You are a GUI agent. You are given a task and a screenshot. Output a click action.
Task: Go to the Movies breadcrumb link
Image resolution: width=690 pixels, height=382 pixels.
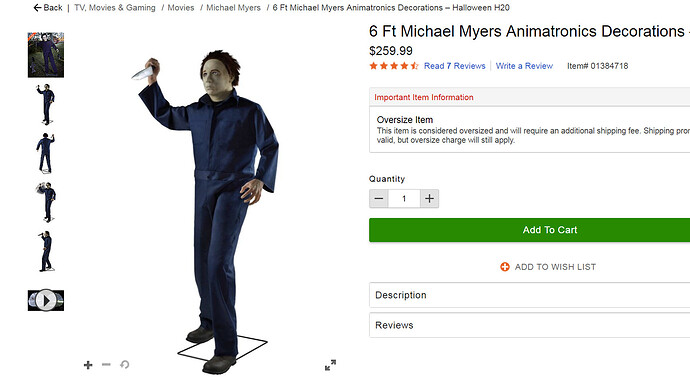(x=181, y=7)
